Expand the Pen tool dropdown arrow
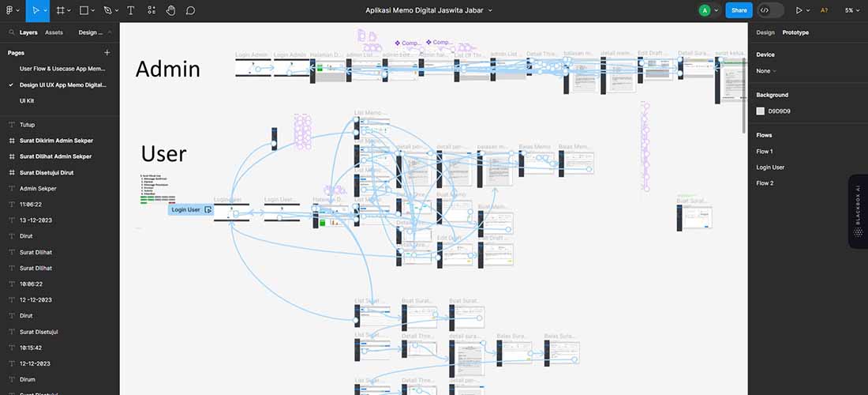This screenshot has height=395, width=868. (116, 10)
